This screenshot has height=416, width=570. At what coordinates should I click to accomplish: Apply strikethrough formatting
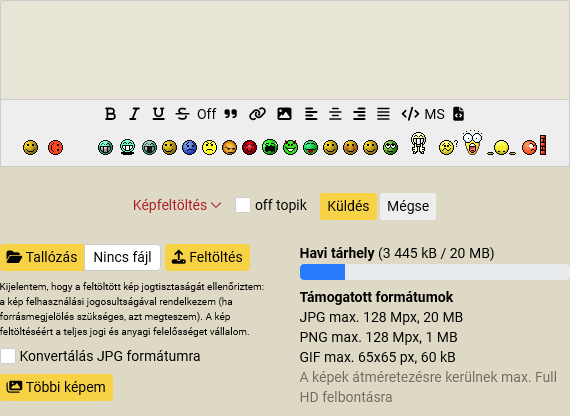point(182,114)
